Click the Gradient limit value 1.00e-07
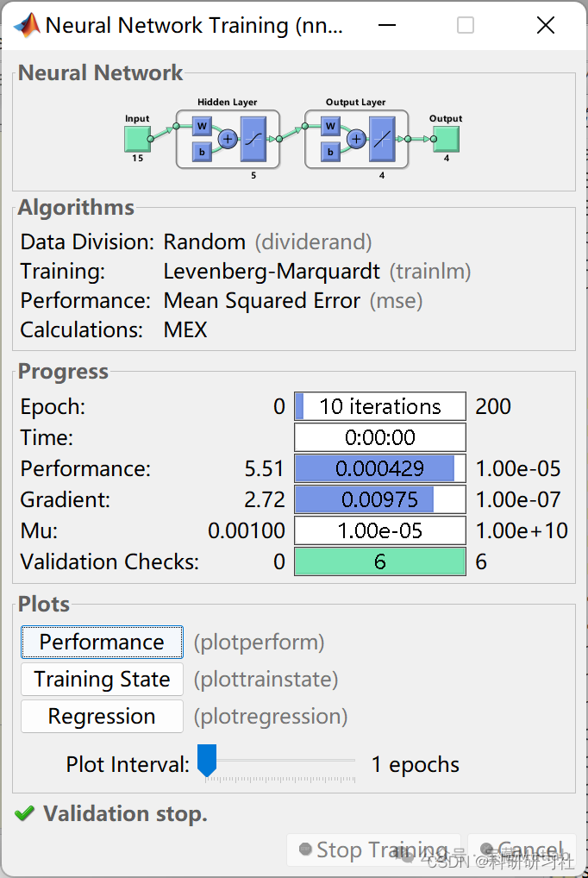588x878 pixels. pyautogui.click(x=518, y=499)
